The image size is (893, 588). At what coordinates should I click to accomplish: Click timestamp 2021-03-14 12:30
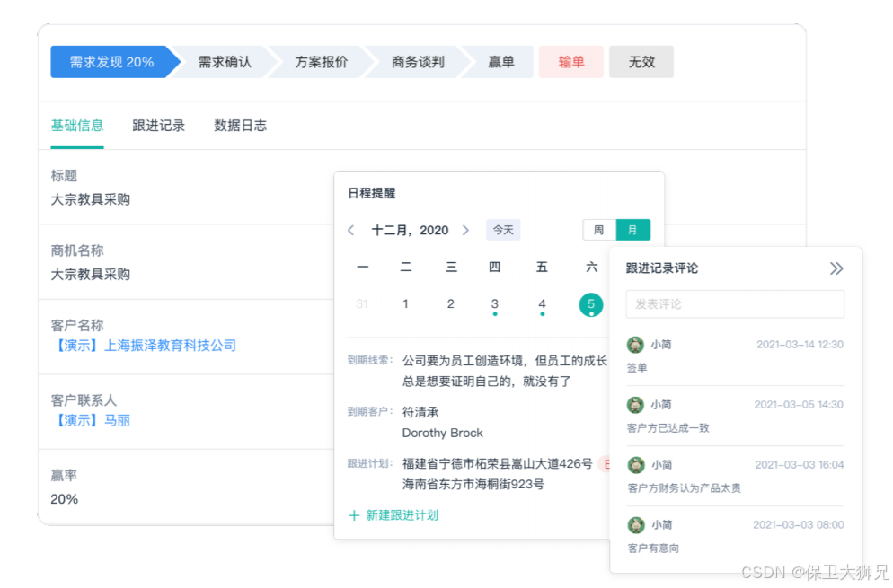[800, 345]
